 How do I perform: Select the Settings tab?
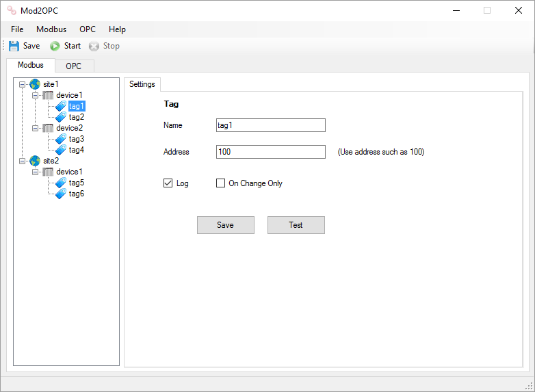(x=142, y=84)
